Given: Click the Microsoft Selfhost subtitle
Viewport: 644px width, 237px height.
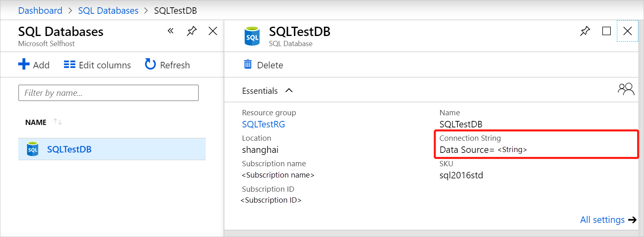Looking at the screenshot, I should (47, 44).
